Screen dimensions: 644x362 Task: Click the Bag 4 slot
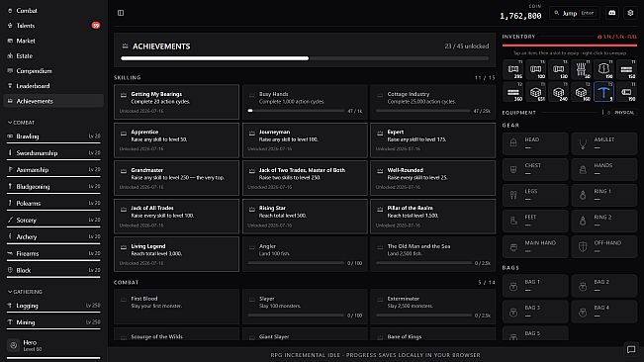(604, 312)
